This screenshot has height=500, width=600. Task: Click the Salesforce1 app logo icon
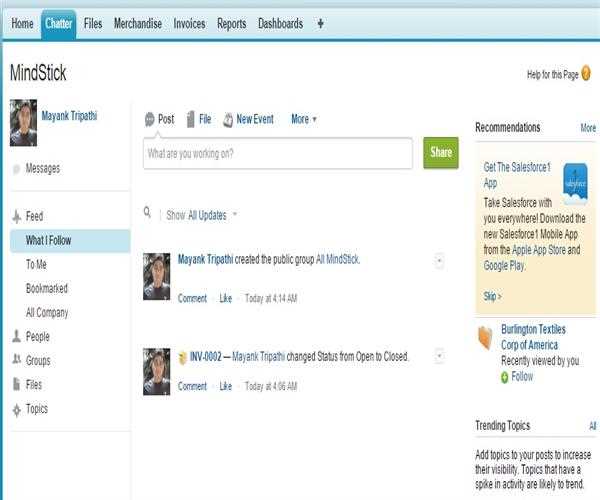point(575,184)
